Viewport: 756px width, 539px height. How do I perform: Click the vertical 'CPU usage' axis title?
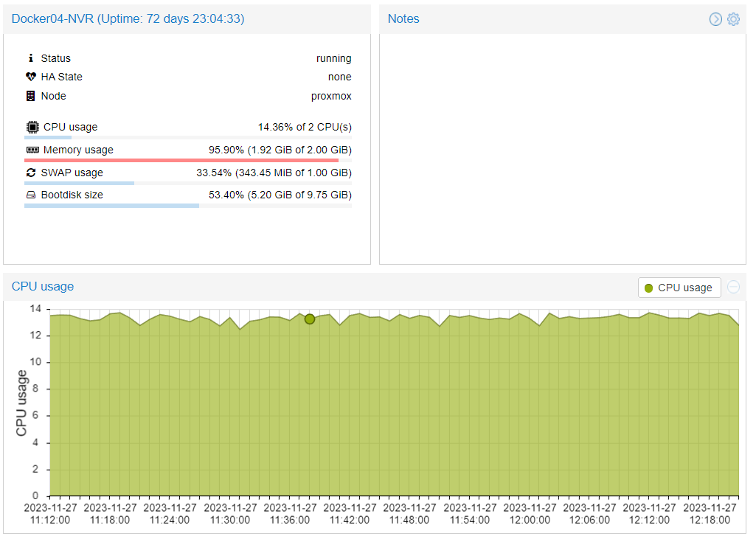(x=21, y=403)
